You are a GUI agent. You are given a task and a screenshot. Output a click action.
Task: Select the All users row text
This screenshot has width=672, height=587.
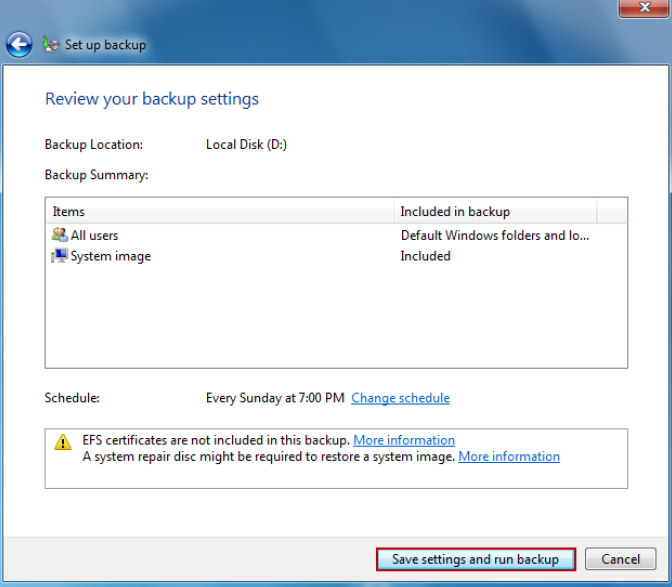coord(94,235)
